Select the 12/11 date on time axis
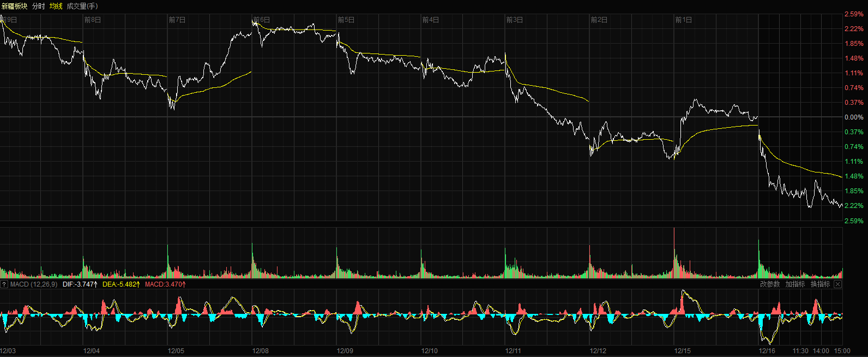Image resolution: width=868 pixels, height=357 pixels. 513,351
